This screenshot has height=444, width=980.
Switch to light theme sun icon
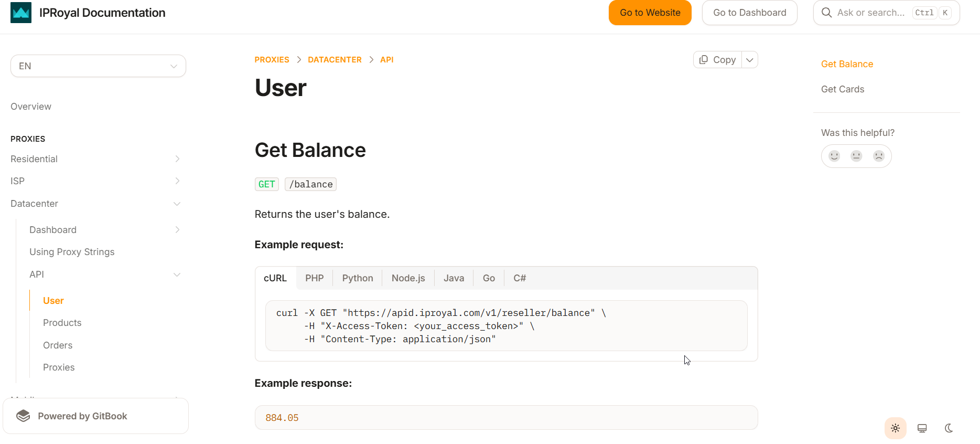pyautogui.click(x=895, y=428)
